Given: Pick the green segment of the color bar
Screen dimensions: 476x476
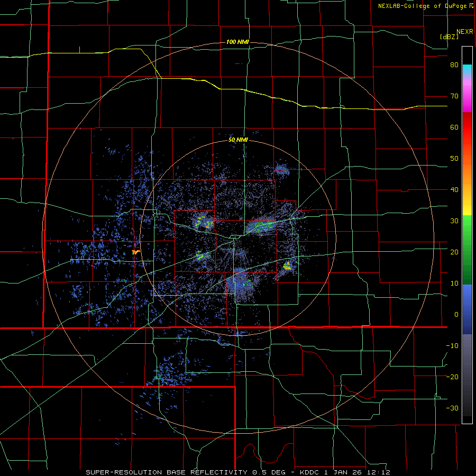Looking at the screenshot, I should [467, 250].
